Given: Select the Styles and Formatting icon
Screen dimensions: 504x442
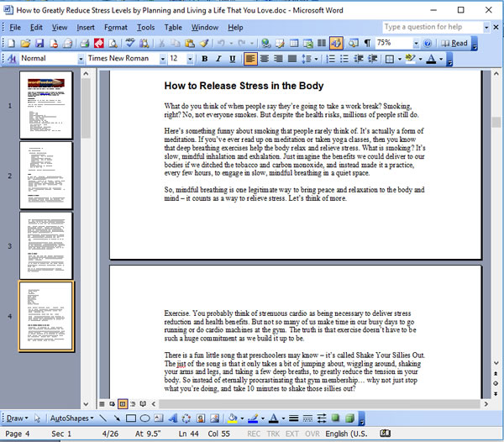Looking at the screenshot, I should click(x=12, y=59).
